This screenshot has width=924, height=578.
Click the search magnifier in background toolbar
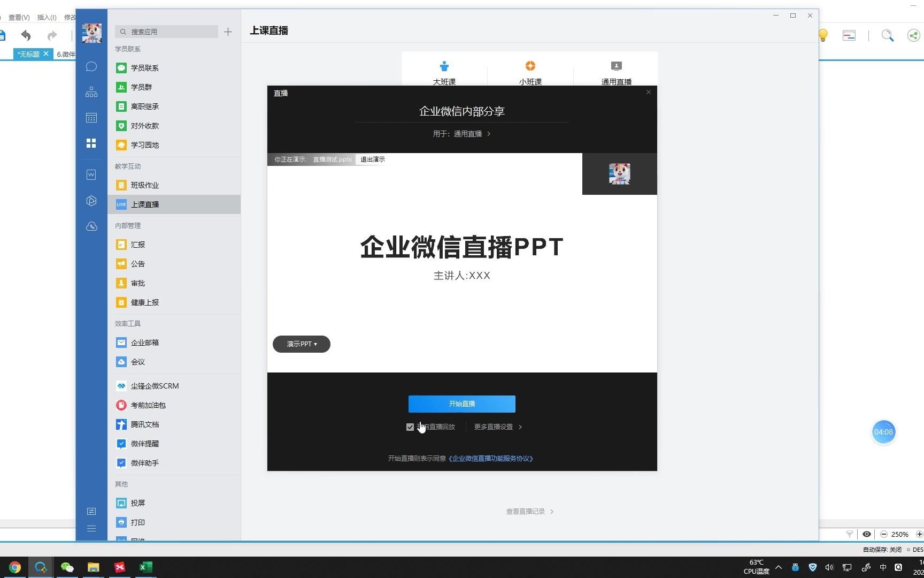pyautogui.click(x=888, y=36)
